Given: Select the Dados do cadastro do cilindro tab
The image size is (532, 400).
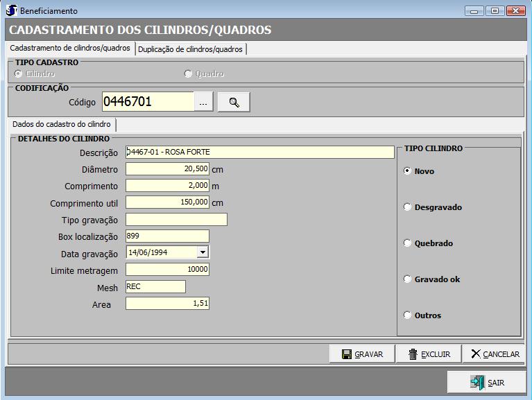Looking at the screenshot, I should pos(62,124).
